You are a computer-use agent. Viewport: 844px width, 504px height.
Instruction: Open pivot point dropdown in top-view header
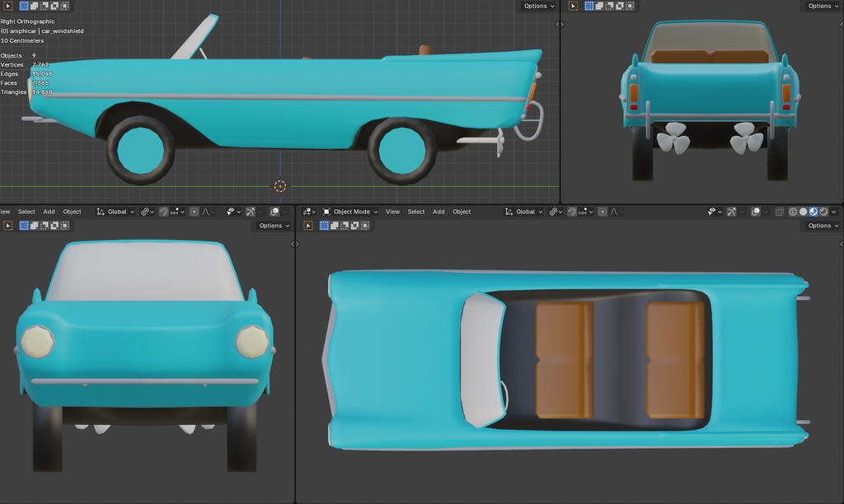pos(556,212)
